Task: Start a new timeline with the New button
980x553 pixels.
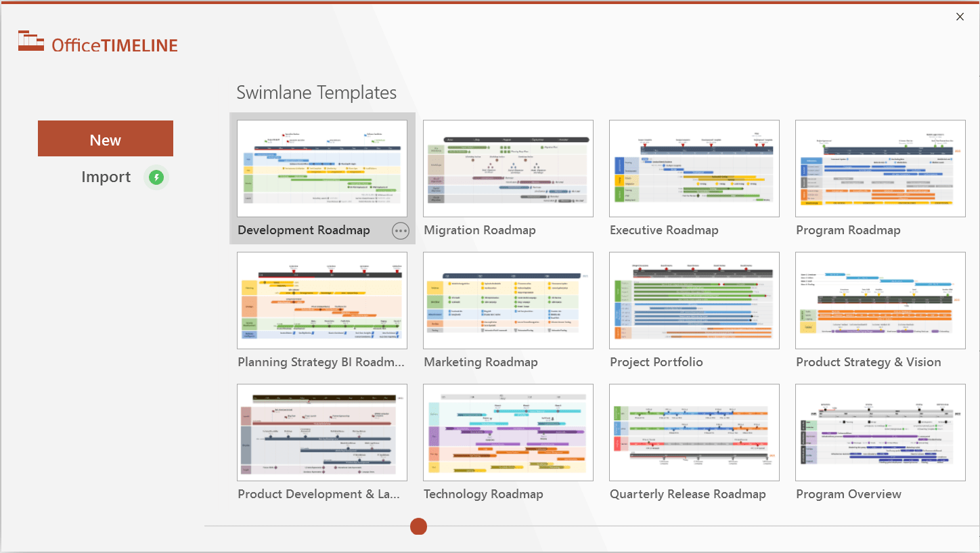Action: [105, 139]
